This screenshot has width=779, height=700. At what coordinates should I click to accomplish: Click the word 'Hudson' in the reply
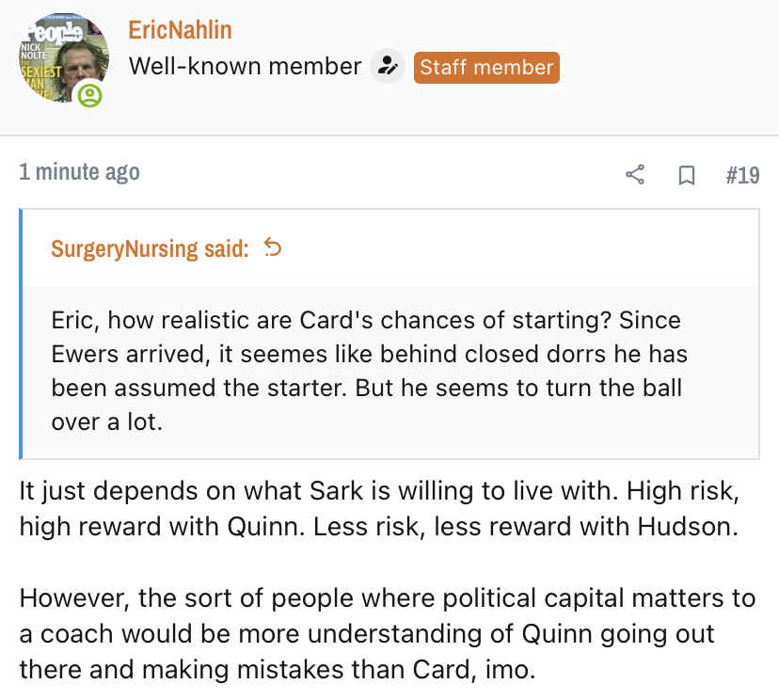click(684, 526)
